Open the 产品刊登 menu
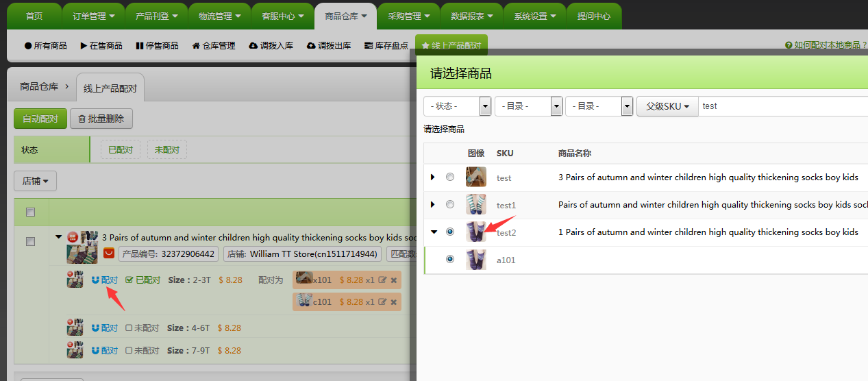Viewport: 868px width, 381px height. pos(157,16)
